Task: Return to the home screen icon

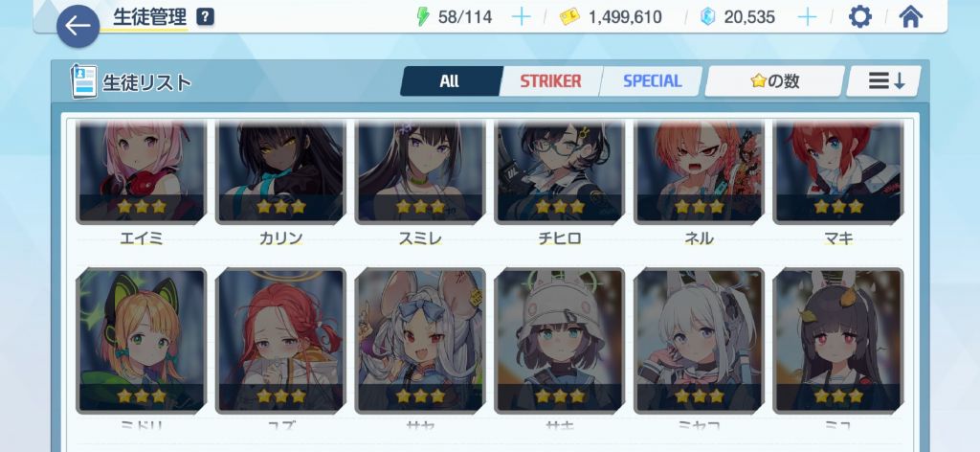Action: click(911, 17)
